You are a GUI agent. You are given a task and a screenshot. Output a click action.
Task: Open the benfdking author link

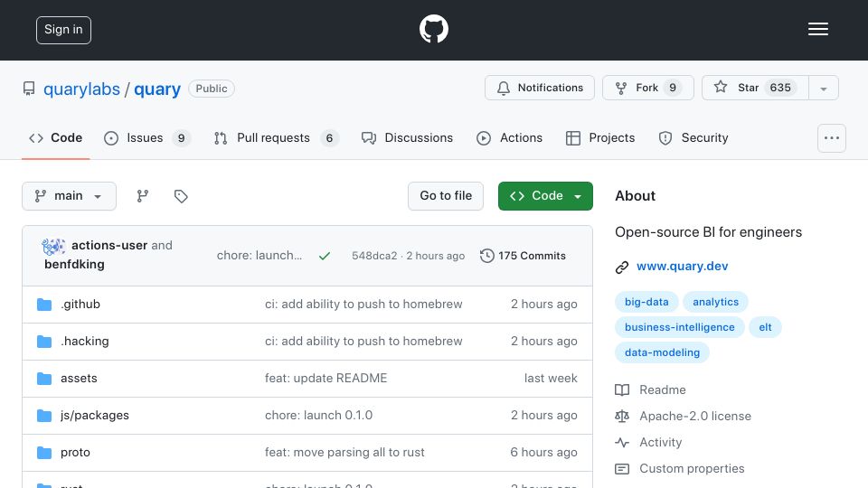coord(75,265)
